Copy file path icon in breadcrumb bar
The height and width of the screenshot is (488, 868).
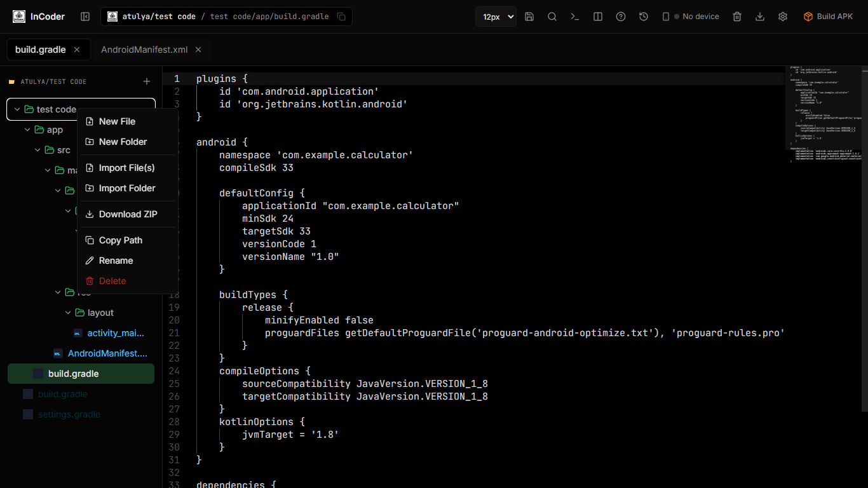(341, 17)
